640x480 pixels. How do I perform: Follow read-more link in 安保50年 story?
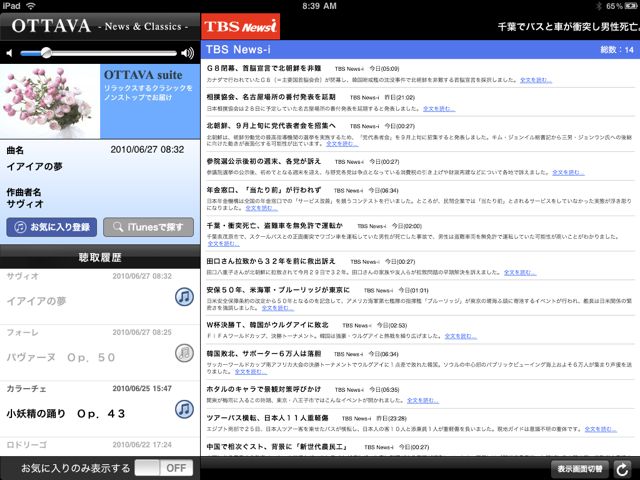coord(278,308)
